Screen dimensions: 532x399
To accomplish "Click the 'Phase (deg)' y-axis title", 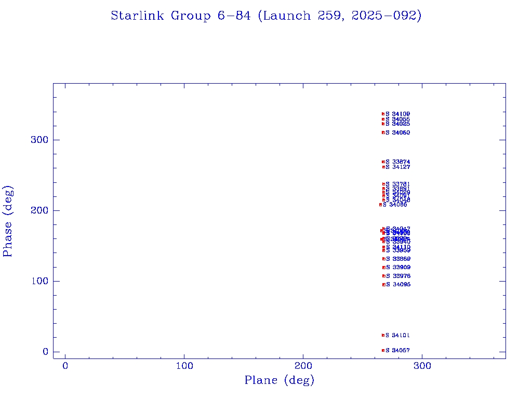I will pyautogui.click(x=7, y=221).
